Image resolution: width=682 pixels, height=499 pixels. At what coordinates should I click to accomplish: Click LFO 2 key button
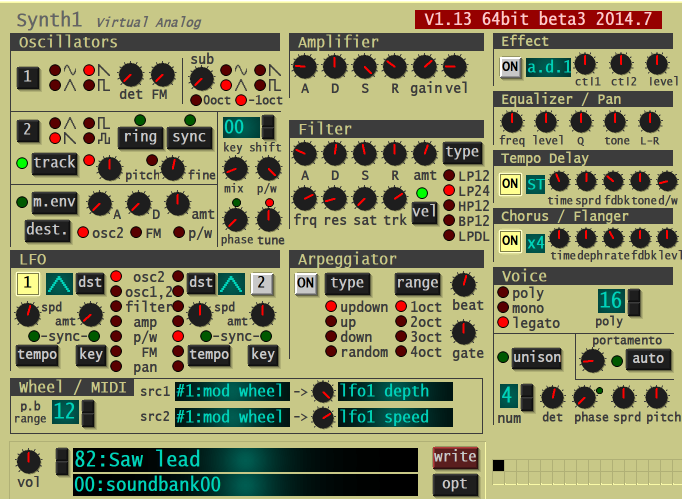click(263, 355)
